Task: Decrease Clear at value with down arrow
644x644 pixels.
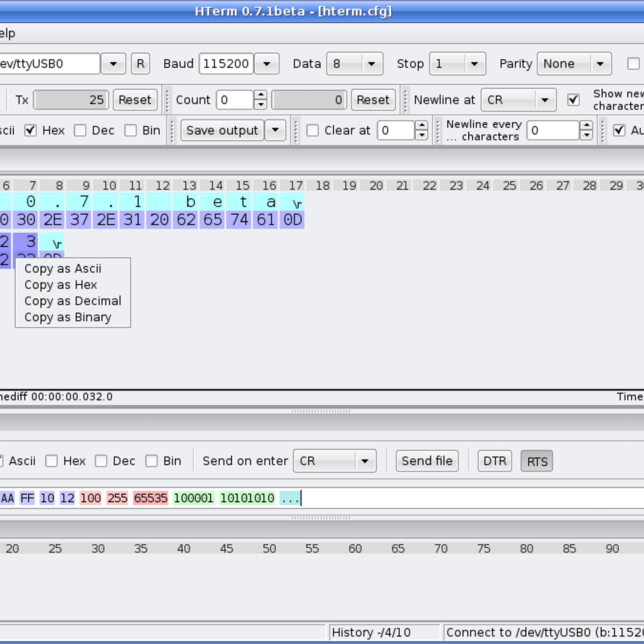Action: point(421,135)
